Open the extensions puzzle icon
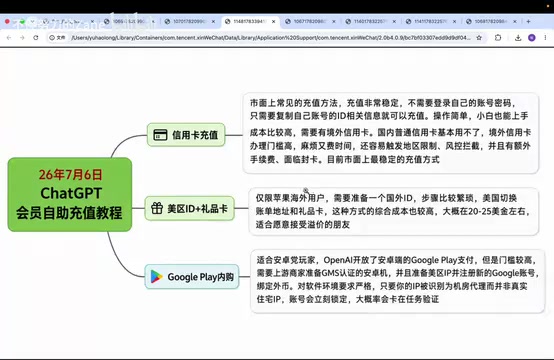 [498, 37]
